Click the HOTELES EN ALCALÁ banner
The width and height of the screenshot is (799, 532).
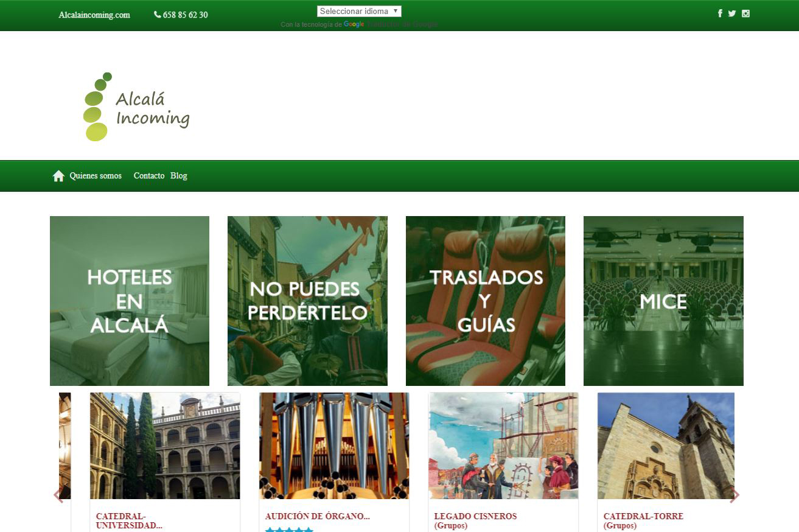tap(129, 300)
